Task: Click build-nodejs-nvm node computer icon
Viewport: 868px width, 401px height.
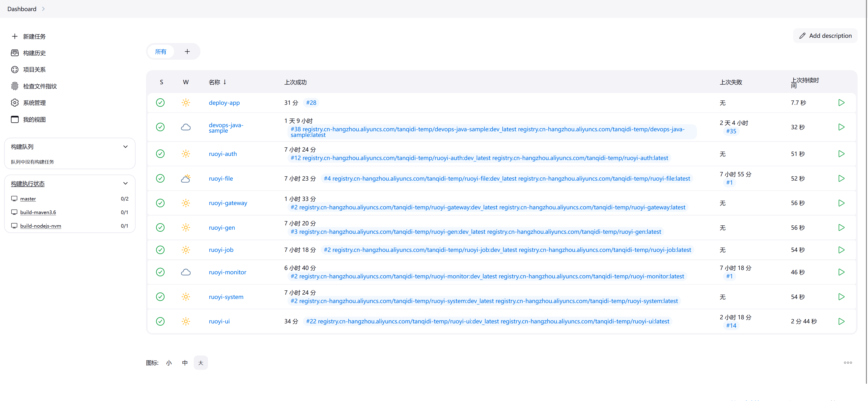Action: click(x=14, y=226)
